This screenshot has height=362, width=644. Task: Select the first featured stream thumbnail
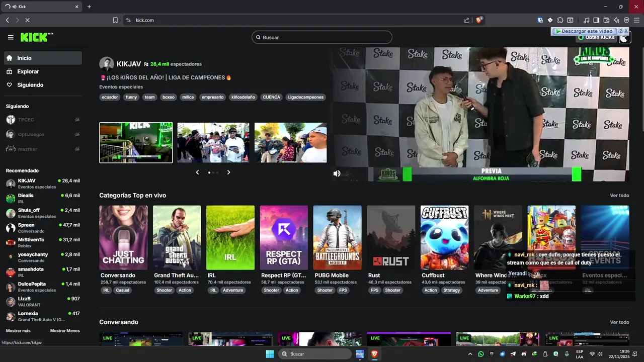pos(136,142)
